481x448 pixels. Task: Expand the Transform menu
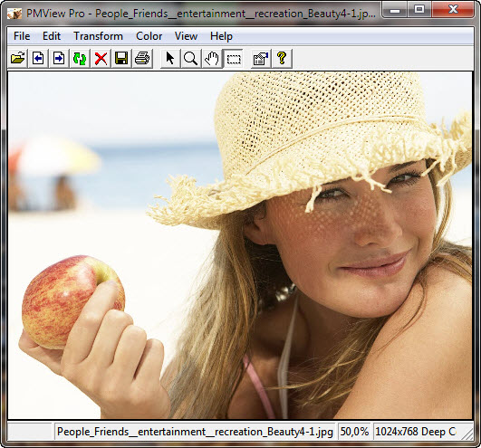click(x=98, y=36)
